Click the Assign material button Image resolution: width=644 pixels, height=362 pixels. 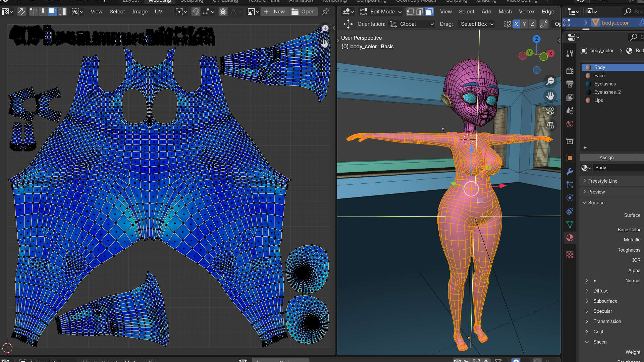[x=606, y=158]
